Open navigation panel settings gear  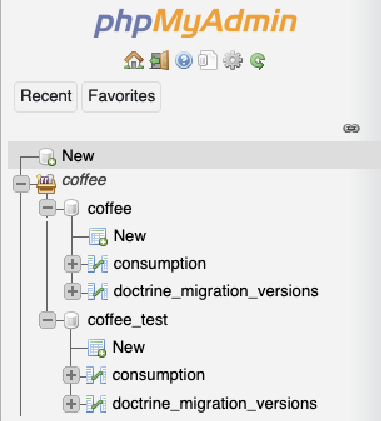[x=233, y=60]
